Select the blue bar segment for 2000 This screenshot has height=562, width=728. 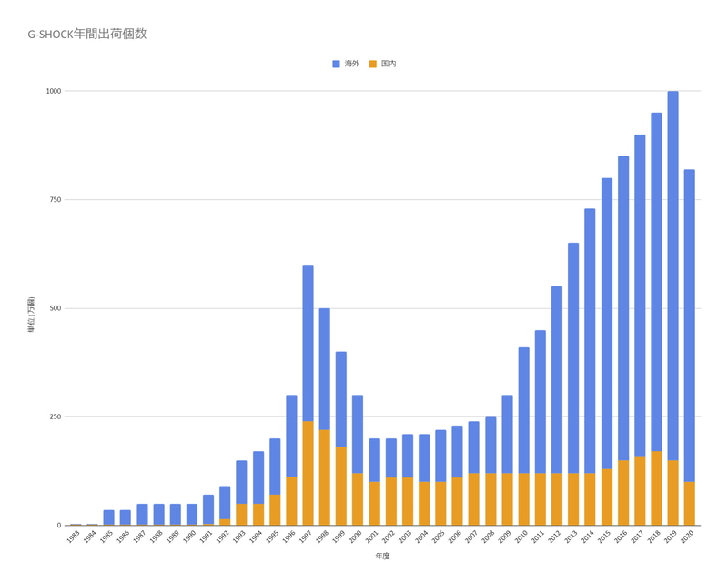(358, 435)
